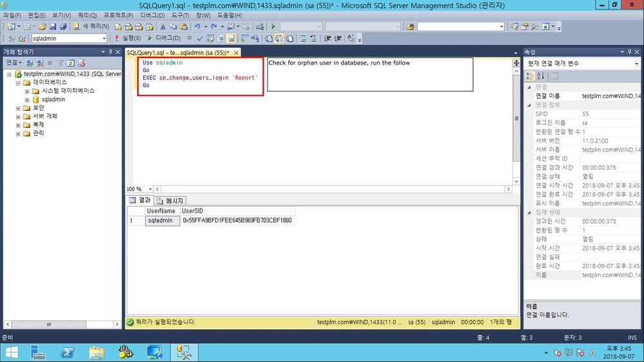Image resolution: width=644 pixels, height=362 pixels.
Task: Open file with the yellow folder toolbar icon
Action: 43,26
